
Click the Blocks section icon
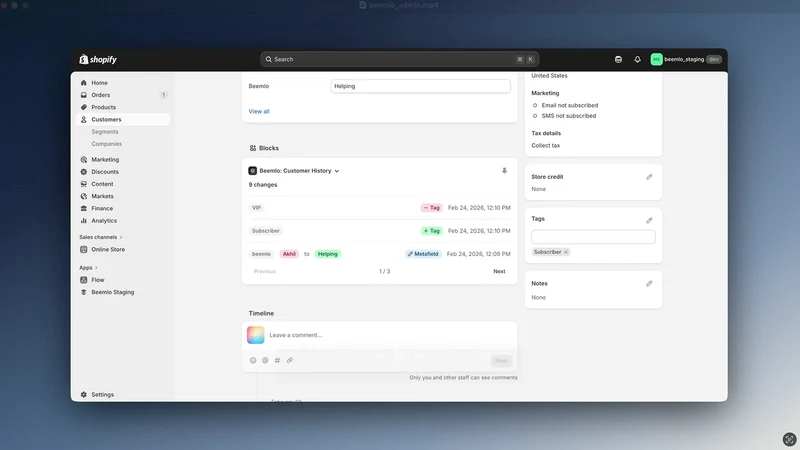click(253, 148)
